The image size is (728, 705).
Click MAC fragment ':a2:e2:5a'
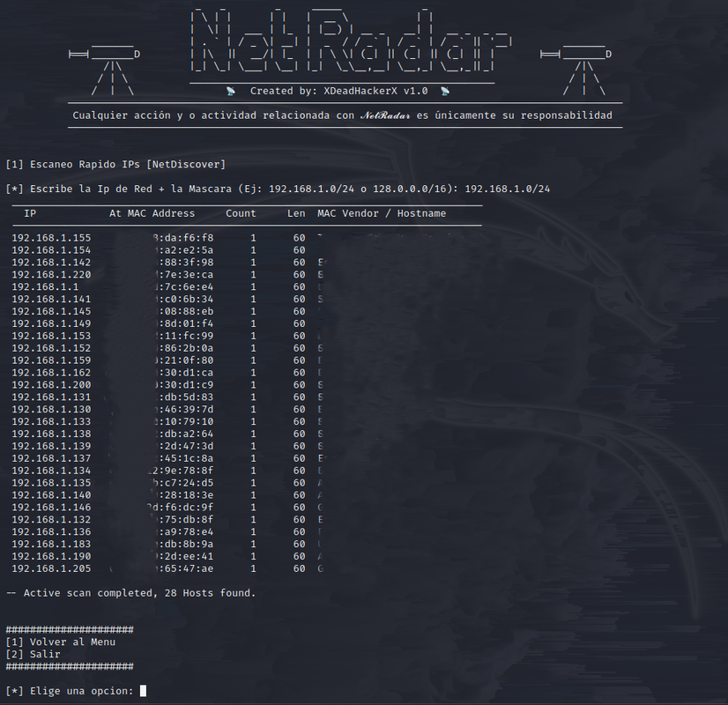coord(186,250)
